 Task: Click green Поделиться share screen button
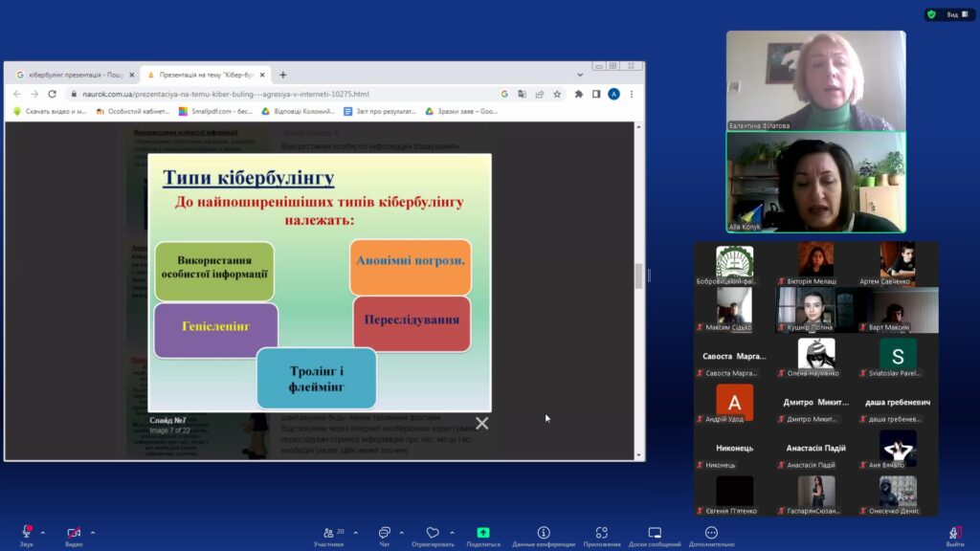[483, 536]
